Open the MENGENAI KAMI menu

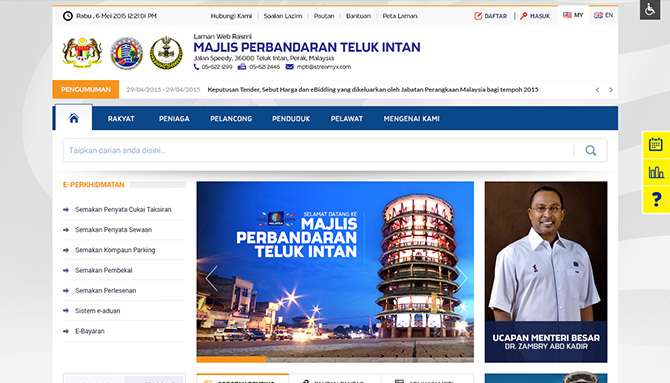[411, 119]
